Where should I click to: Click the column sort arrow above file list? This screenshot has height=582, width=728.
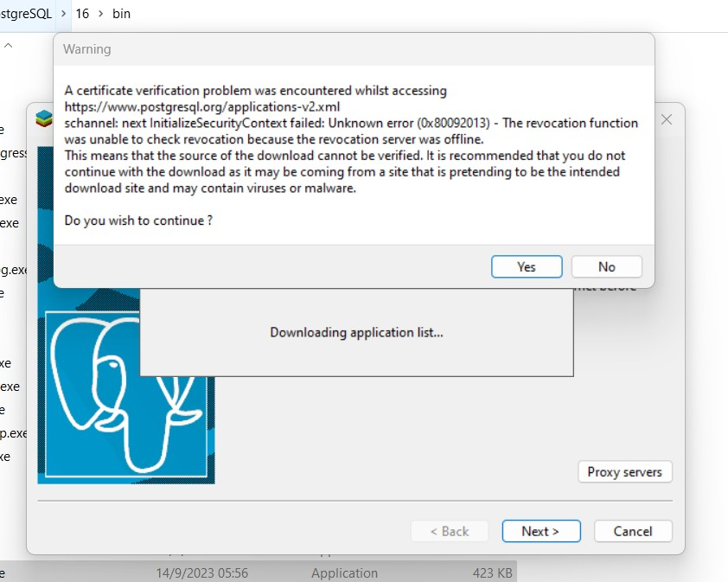pos(8,46)
